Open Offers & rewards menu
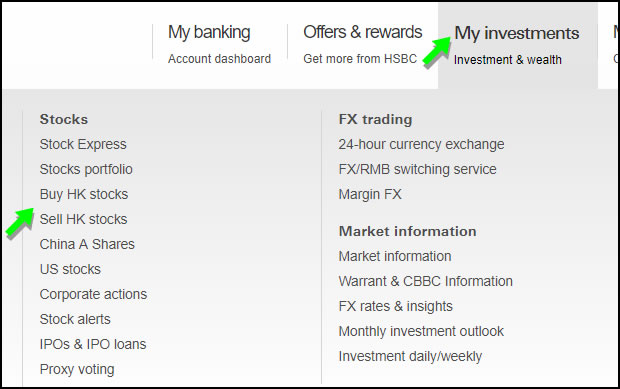Image resolution: width=620 pixels, height=389 pixels. tap(363, 44)
